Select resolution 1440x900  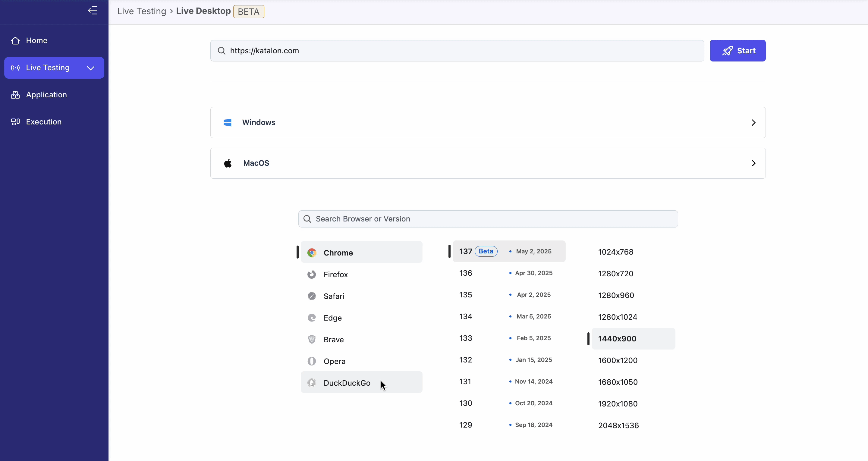[634, 339]
